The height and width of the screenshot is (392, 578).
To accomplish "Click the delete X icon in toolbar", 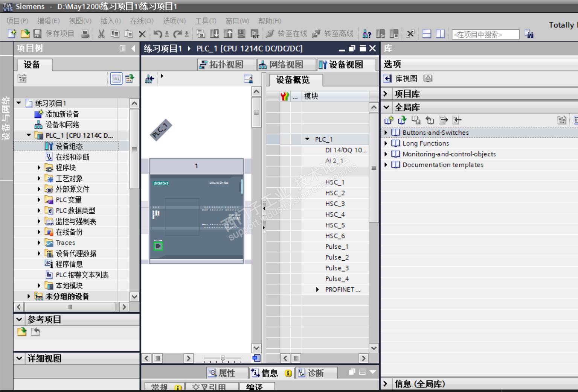I will pyautogui.click(x=142, y=34).
